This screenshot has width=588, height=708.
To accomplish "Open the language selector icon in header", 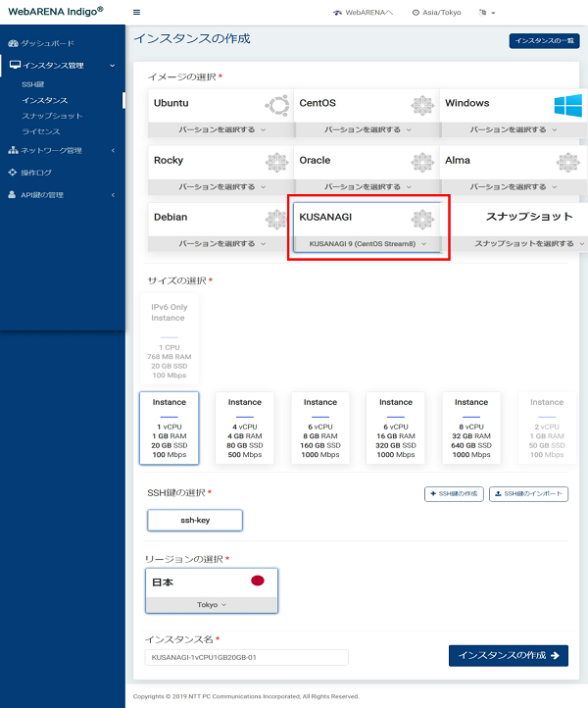I will pos(483,13).
